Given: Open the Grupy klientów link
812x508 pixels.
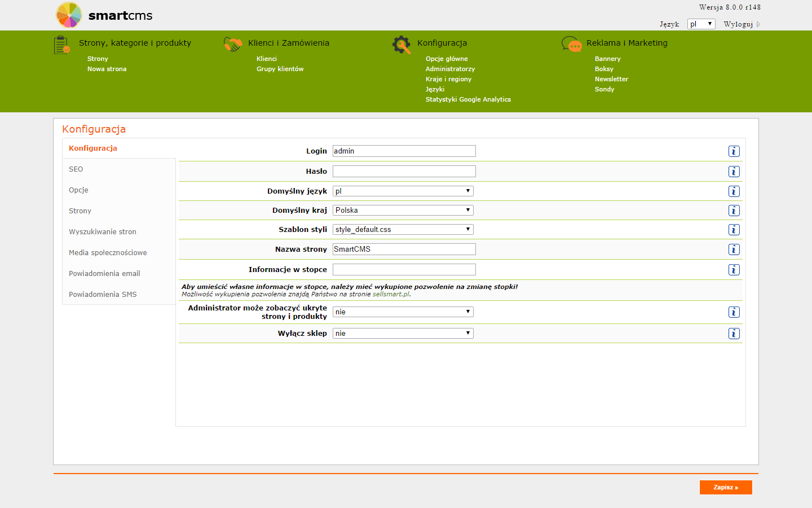Looking at the screenshot, I should pos(280,69).
